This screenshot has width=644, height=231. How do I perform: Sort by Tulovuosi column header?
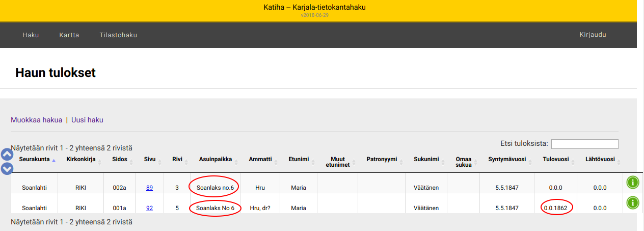tap(555, 160)
